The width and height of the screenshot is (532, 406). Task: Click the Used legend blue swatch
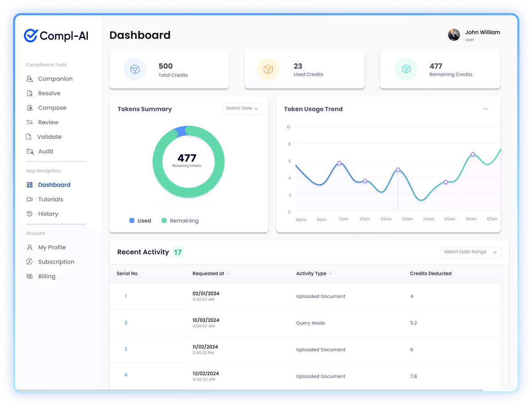point(132,221)
